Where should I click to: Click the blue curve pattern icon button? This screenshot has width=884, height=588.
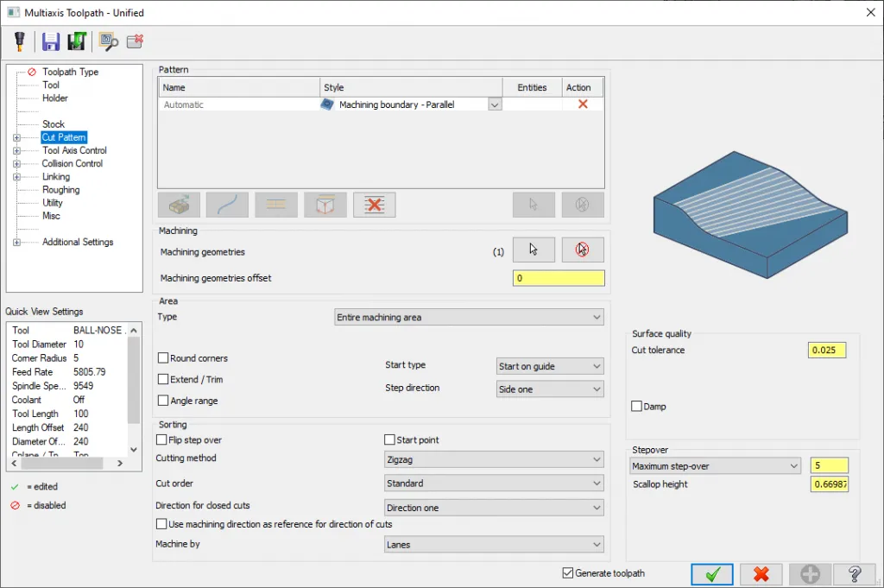[x=227, y=205]
